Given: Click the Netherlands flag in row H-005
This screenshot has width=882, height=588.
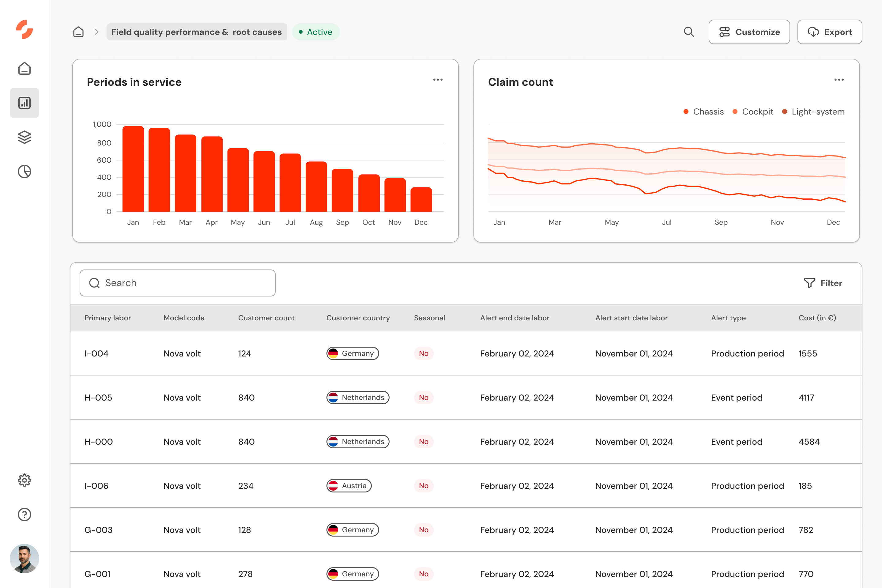Looking at the screenshot, I should pyautogui.click(x=333, y=398).
